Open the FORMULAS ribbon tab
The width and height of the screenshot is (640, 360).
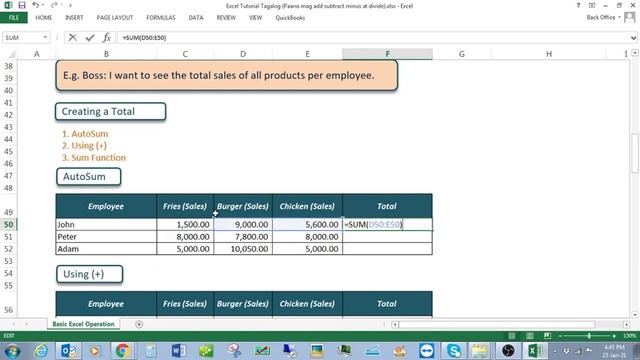pos(161,18)
